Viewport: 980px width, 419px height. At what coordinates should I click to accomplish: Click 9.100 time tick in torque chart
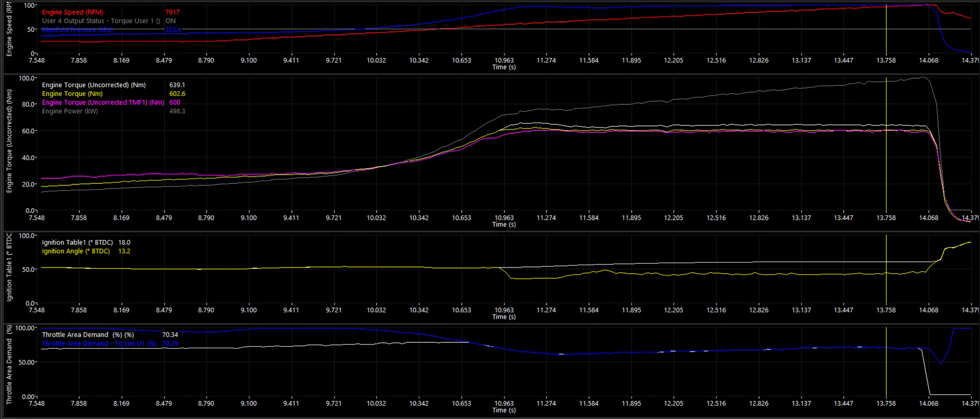click(x=248, y=218)
